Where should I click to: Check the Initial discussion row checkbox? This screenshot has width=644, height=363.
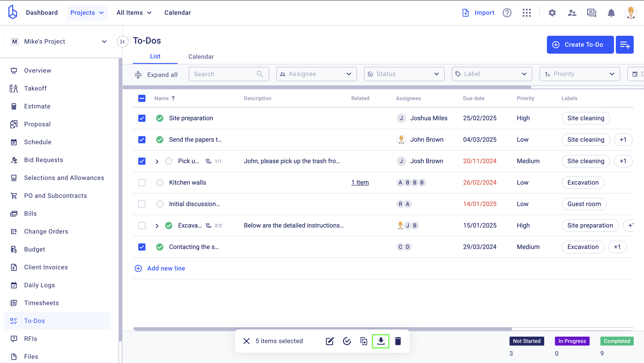coord(142,204)
